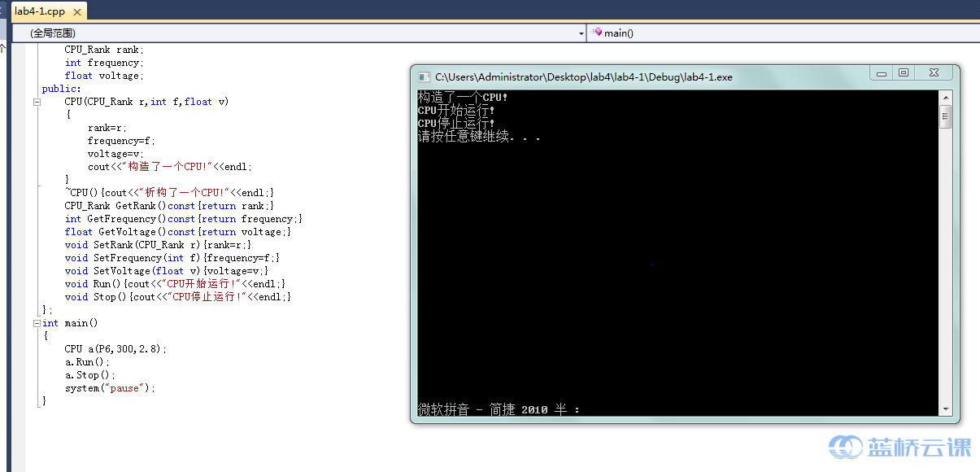Viewport: 980px width, 472px height.
Task: Maximize the lab4-1.exe console window
Action: (x=903, y=73)
